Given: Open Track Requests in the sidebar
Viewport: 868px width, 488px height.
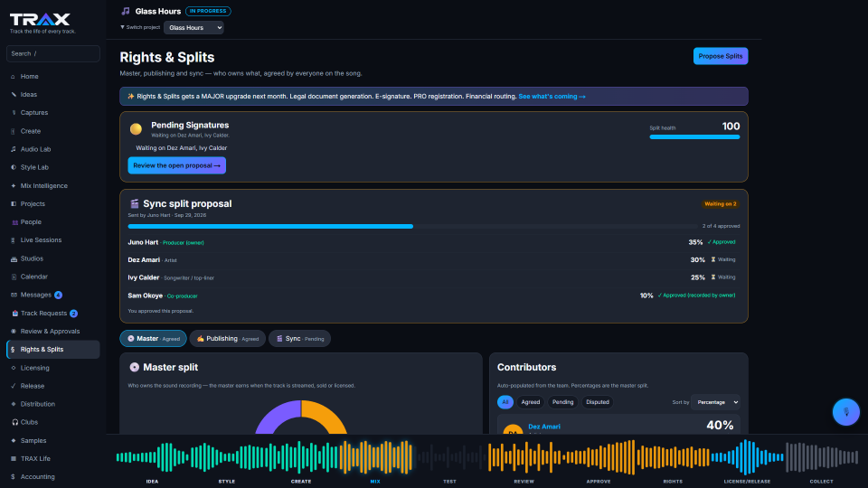Looking at the screenshot, I should click(x=53, y=314).
